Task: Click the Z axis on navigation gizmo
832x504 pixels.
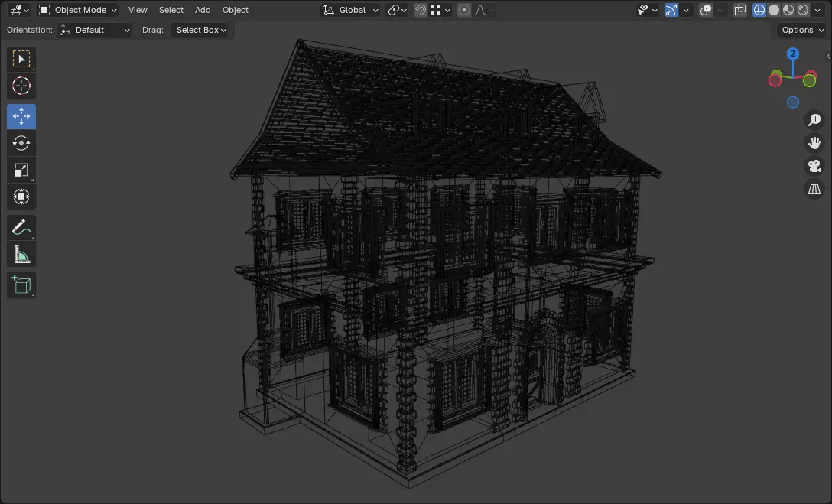Action: [793, 54]
